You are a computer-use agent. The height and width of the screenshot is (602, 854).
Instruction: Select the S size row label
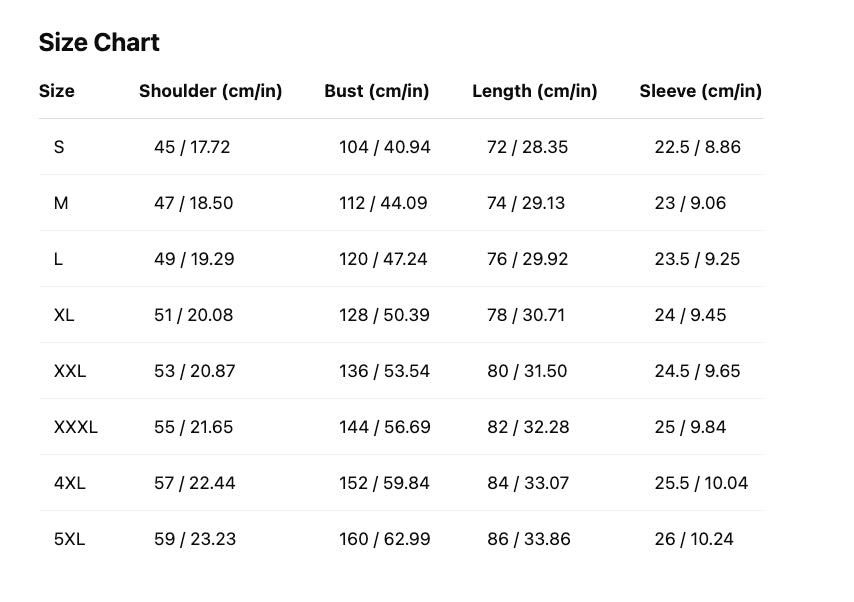click(59, 147)
